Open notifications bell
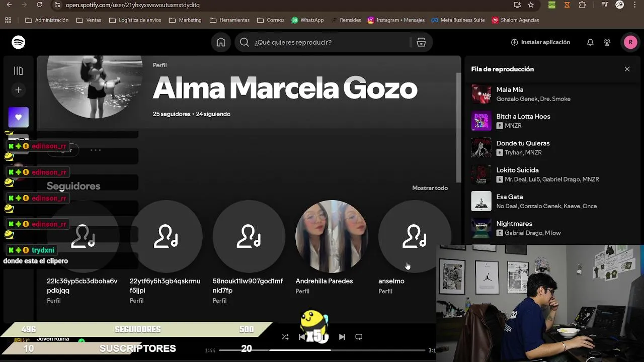This screenshot has width=644, height=362. (590, 42)
